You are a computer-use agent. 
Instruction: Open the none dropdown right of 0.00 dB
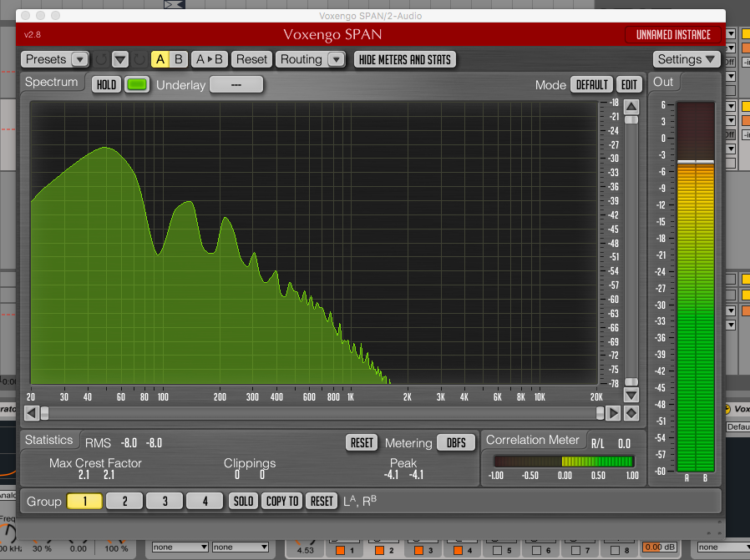(722, 547)
